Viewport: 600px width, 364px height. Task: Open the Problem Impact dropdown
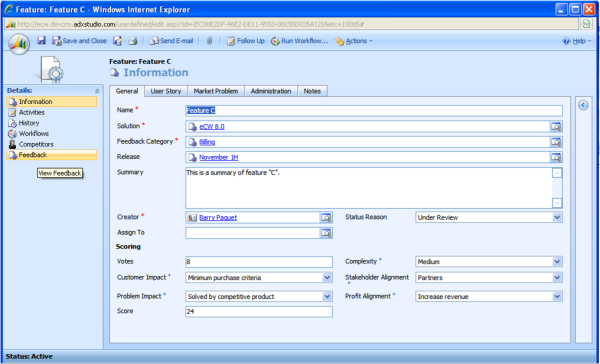click(x=259, y=296)
